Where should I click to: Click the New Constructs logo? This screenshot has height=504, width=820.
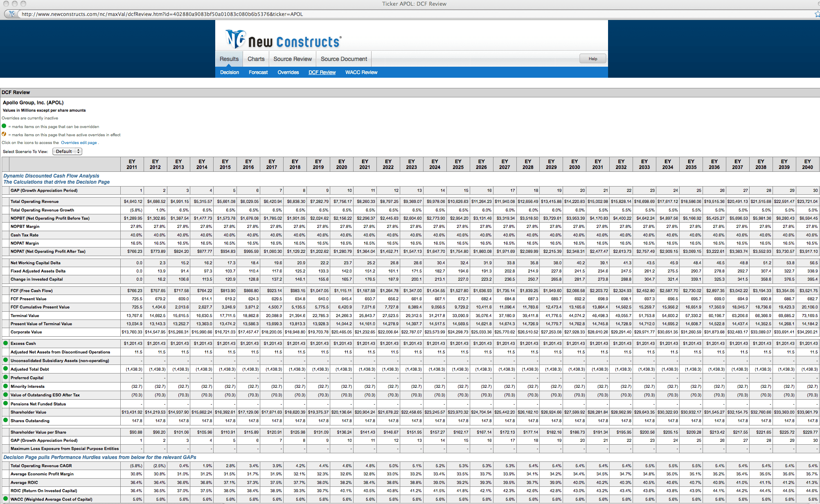283,39
